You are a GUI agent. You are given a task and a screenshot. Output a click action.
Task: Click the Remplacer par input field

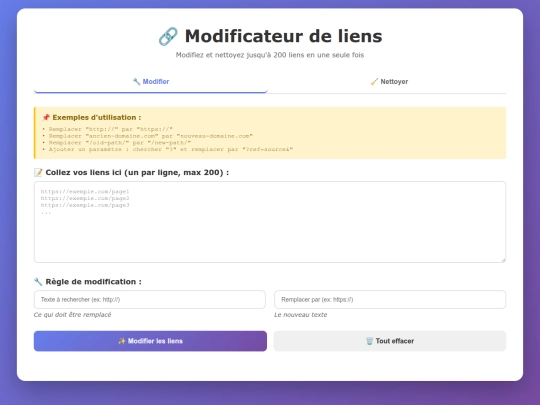coord(390,299)
